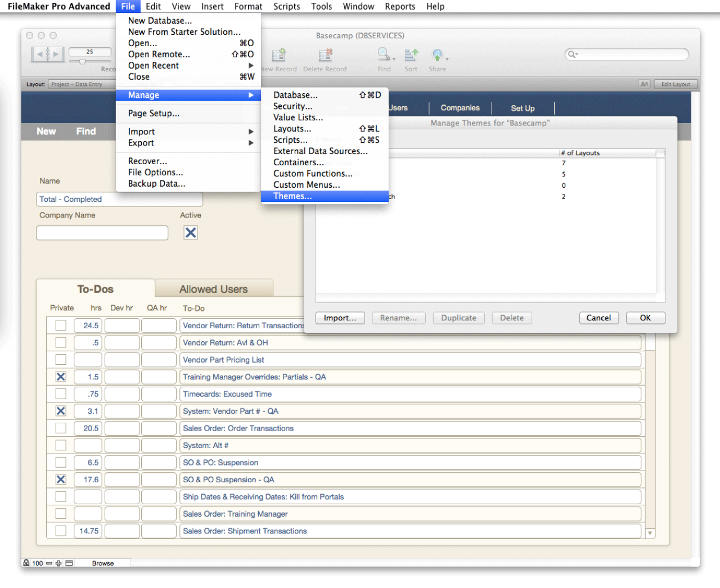Toggle the Active checkbox
The height and width of the screenshot is (588, 720).
click(x=191, y=233)
